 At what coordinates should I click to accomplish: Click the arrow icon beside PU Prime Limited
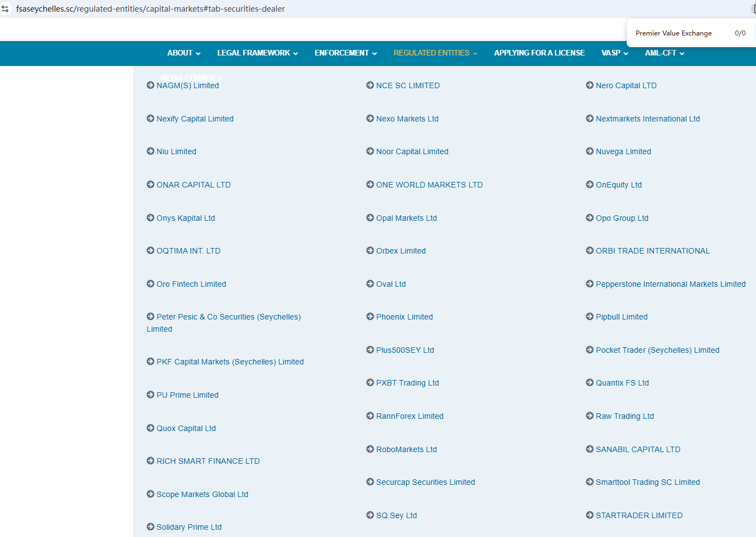point(150,394)
